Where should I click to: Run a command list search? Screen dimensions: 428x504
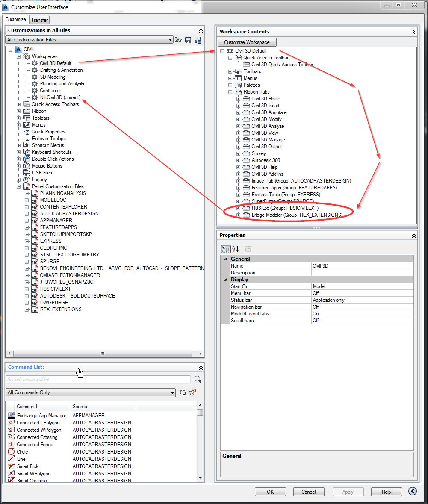coord(197,380)
